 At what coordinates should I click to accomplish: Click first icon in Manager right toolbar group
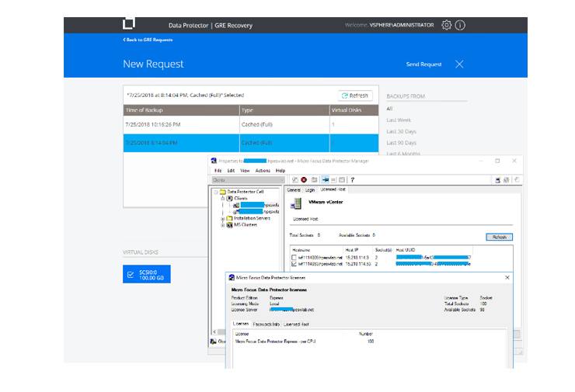tap(498, 180)
